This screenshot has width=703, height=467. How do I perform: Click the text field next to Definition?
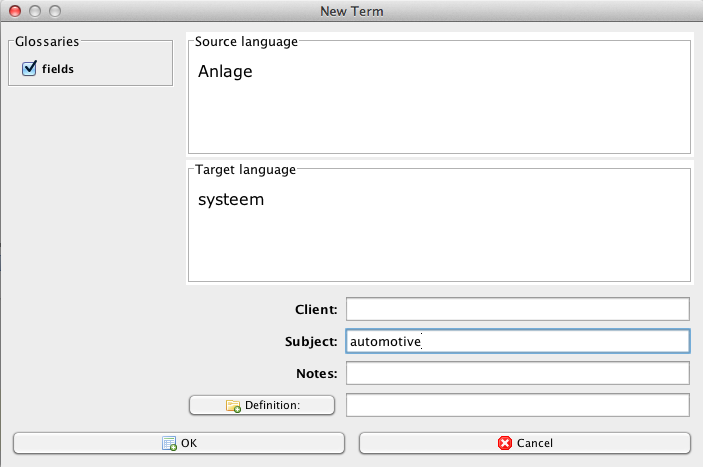517,405
